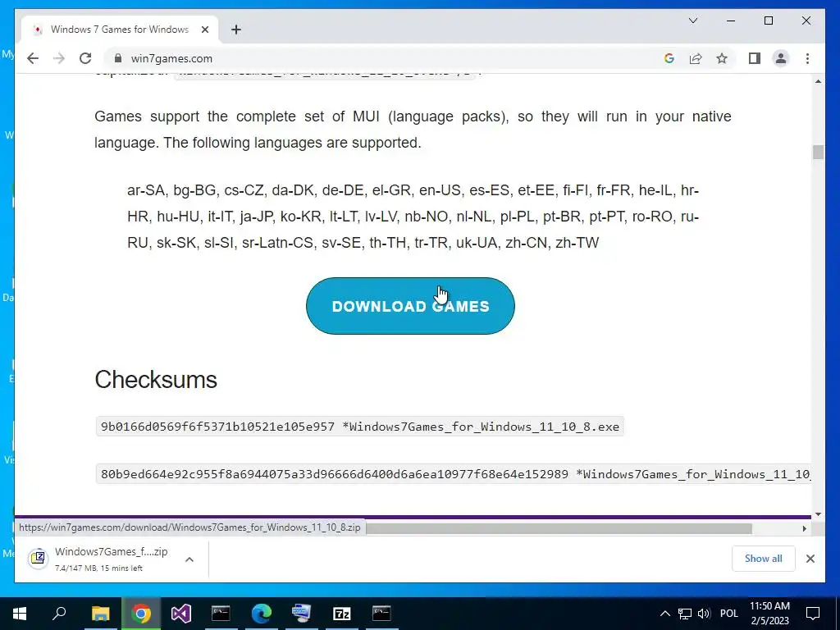
Task: Click horizontal scroll right arrow
Action: click(x=804, y=528)
